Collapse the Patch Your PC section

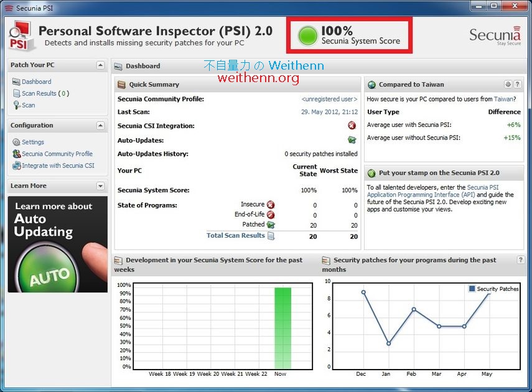point(100,65)
